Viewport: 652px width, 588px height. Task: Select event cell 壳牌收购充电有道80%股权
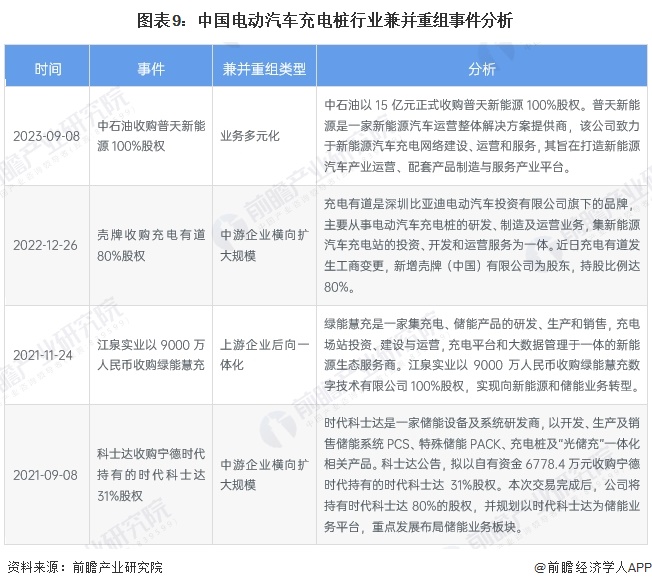[x=151, y=245]
